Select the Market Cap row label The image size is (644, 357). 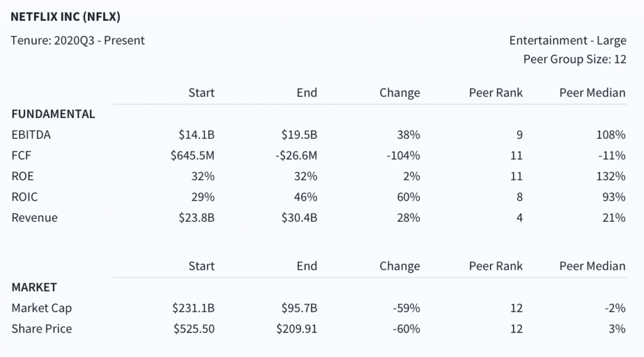point(42,308)
